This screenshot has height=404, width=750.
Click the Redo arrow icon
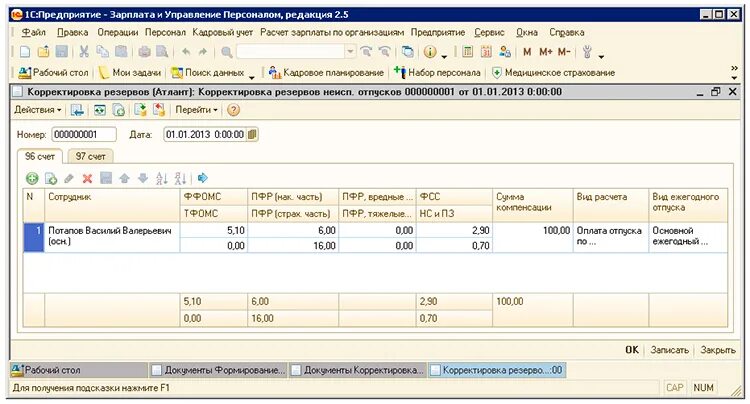pos(203,52)
